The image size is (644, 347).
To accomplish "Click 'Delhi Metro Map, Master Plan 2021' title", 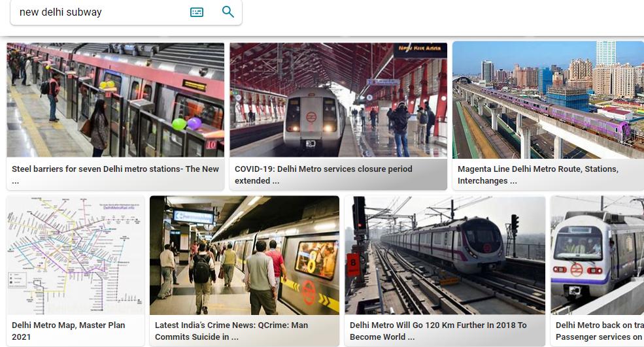I will pos(69,331).
